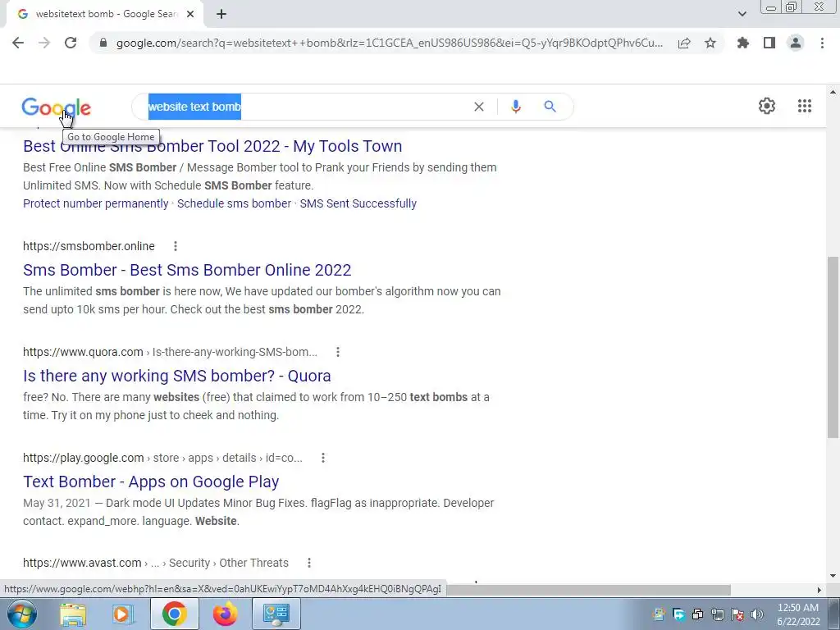
Task: Reload the current page
Action: pos(71,43)
